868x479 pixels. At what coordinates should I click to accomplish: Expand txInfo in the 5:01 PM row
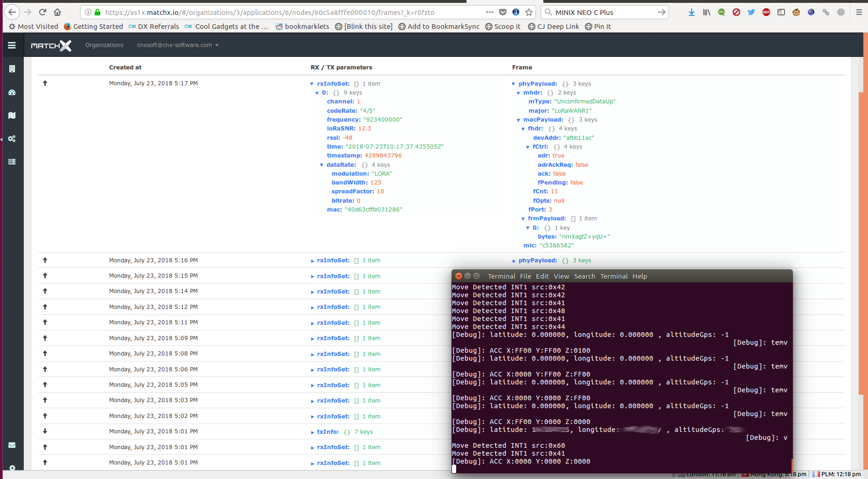312,432
